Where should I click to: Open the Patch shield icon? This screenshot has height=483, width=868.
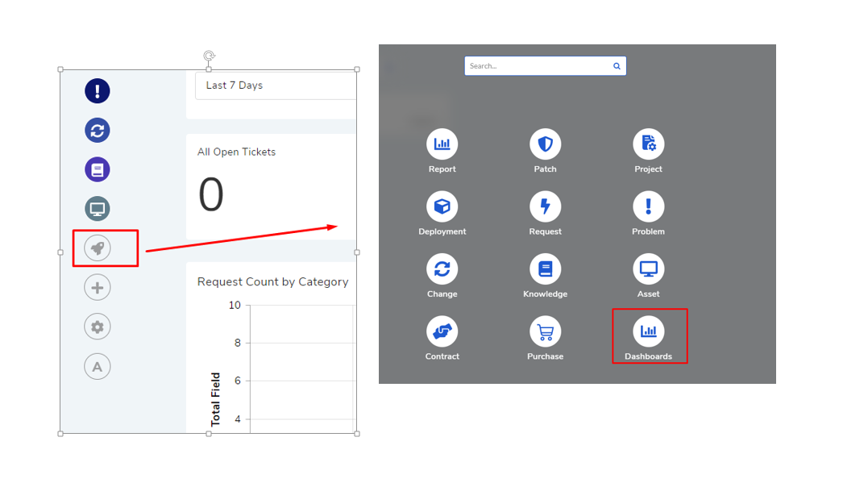[546, 144]
